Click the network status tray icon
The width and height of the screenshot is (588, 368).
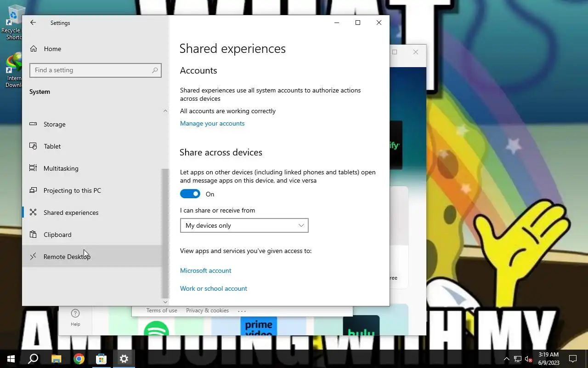click(x=518, y=359)
